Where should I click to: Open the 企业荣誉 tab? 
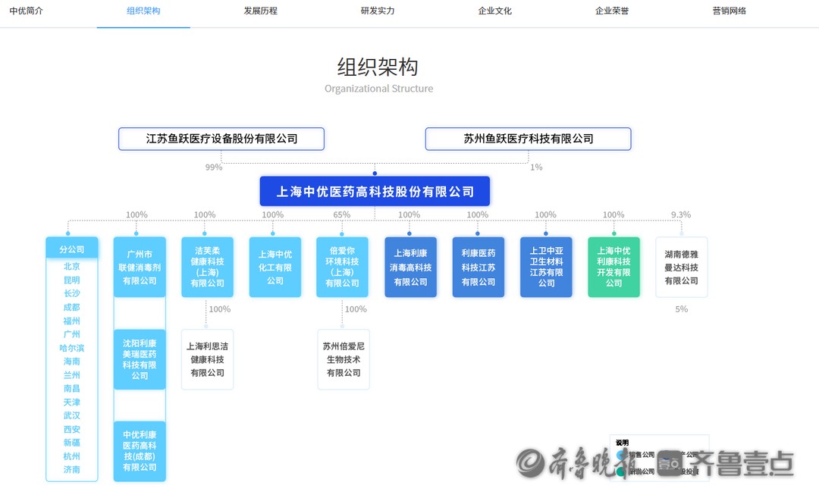[612, 11]
